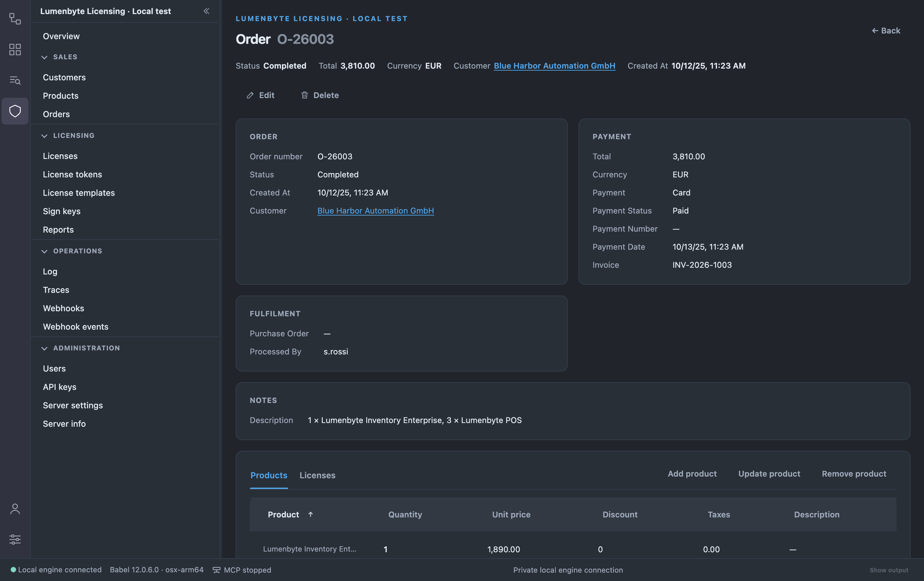Open Orders in the sidebar
The image size is (924, 581).
(56, 114)
